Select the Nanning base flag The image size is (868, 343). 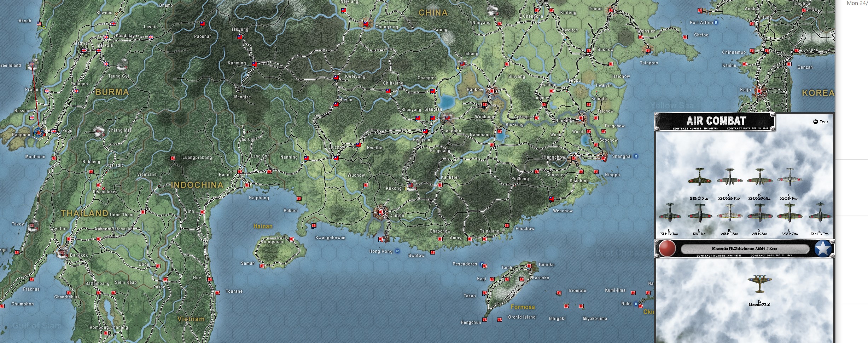306,158
